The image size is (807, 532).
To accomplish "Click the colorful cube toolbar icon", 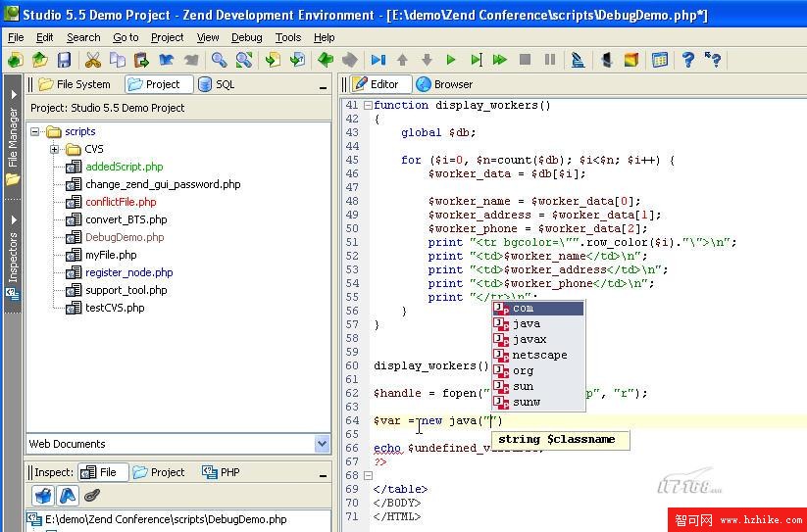I will 631,60.
